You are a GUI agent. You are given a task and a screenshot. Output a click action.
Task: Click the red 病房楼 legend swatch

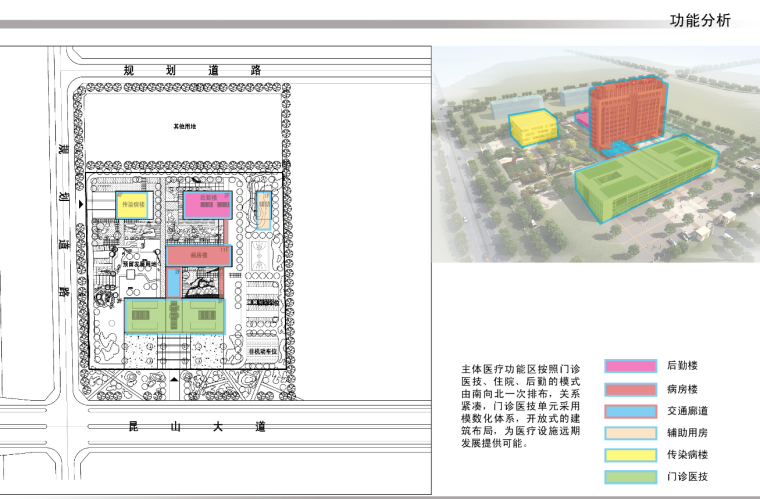(x=630, y=389)
